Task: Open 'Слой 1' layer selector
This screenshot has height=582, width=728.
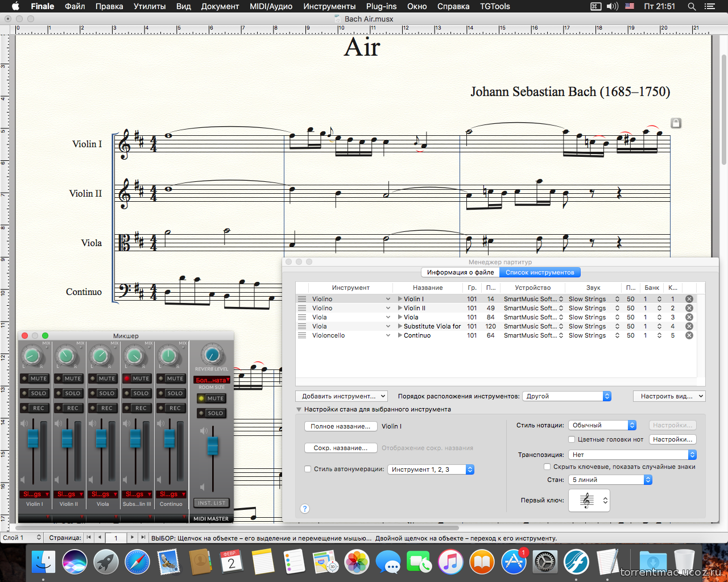Action: click(22, 537)
